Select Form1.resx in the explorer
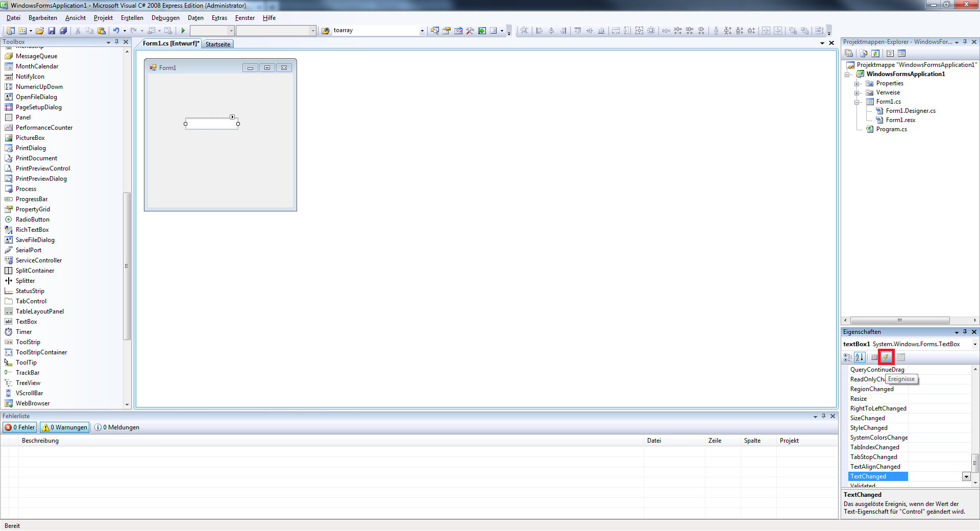Viewport: 980px width, 531px height. coord(900,120)
